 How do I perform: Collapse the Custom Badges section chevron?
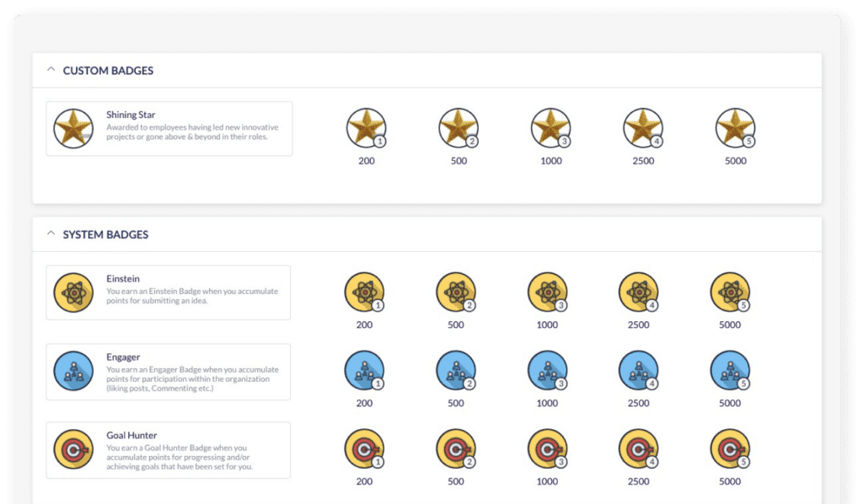coord(51,70)
